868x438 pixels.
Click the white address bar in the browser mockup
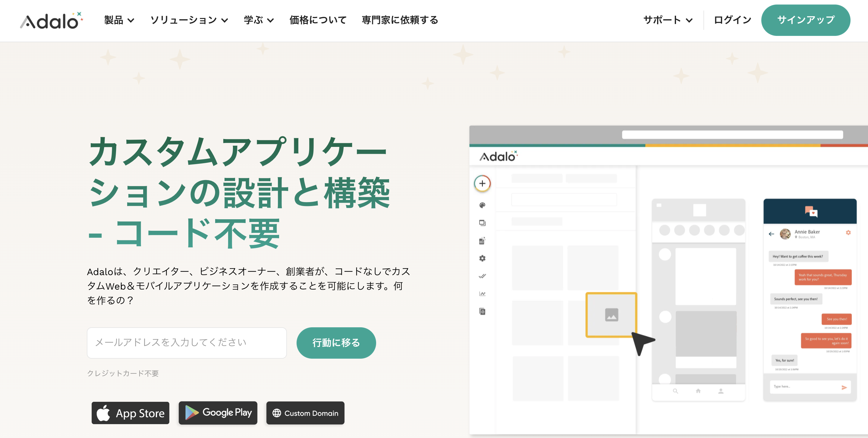click(x=732, y=135)
